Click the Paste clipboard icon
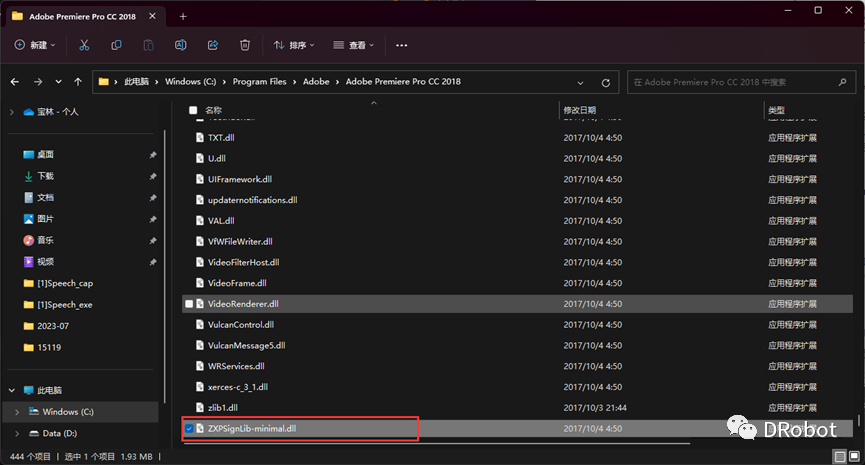865x465 pixels. [148, 45]
